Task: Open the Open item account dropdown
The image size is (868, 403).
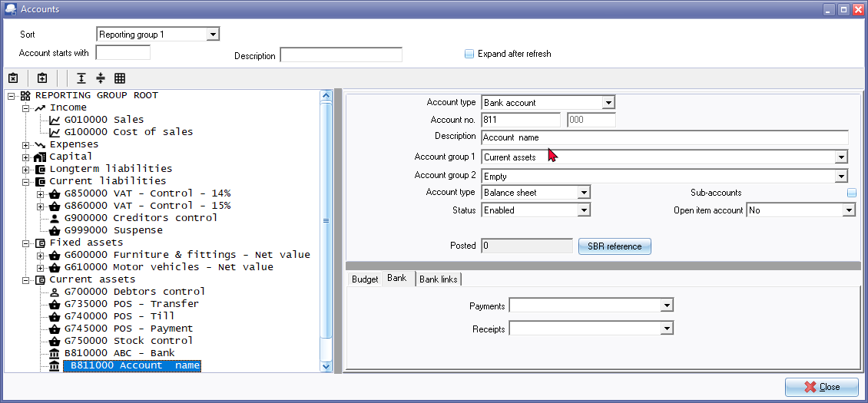Action: point(848,210)
